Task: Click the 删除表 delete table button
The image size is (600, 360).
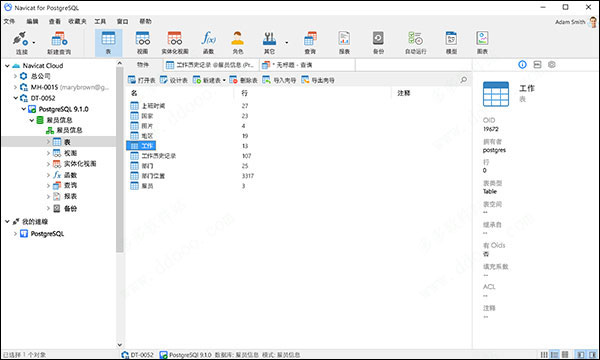Action: [x=243, y=80]
